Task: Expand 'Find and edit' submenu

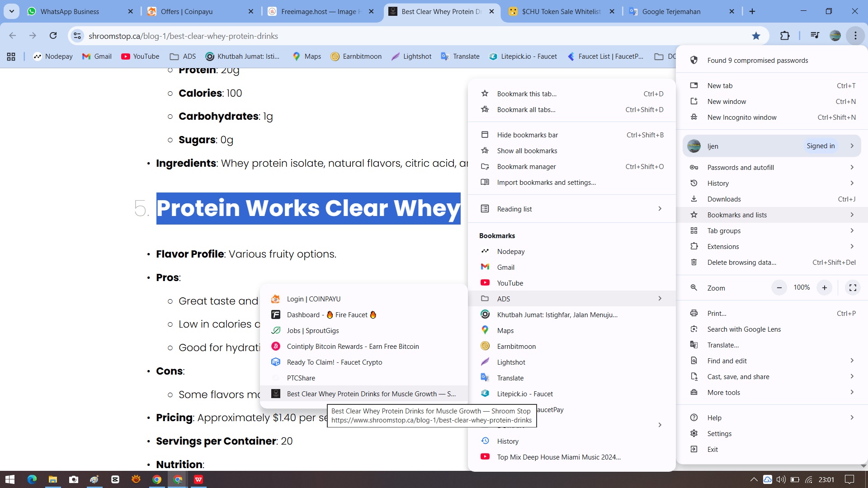Action: pyautogui.click(x=772, y=361)
